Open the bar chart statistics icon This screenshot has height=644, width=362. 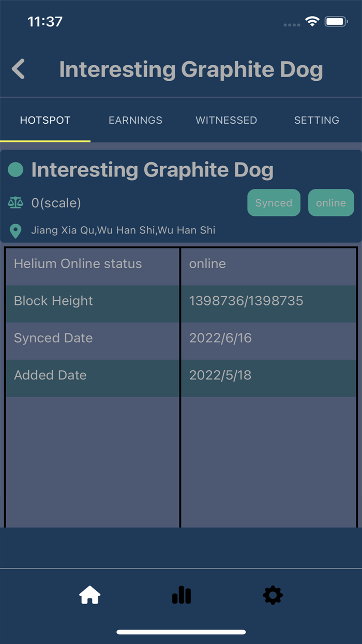(x=182, y=595)
